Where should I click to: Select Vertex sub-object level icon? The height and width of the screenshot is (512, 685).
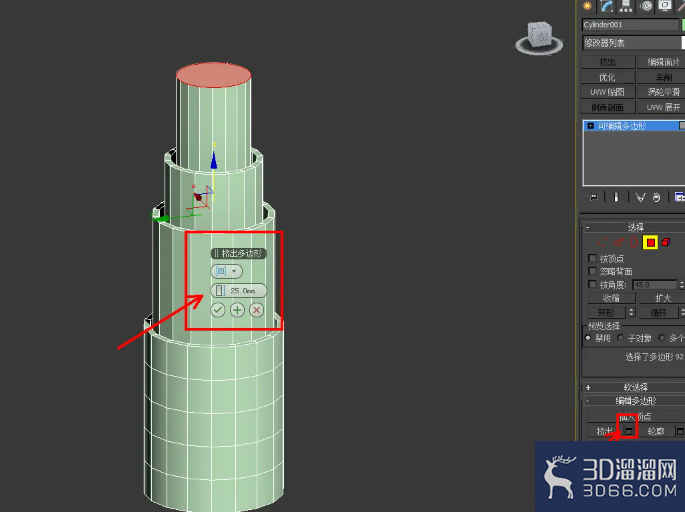click(602, 242)
